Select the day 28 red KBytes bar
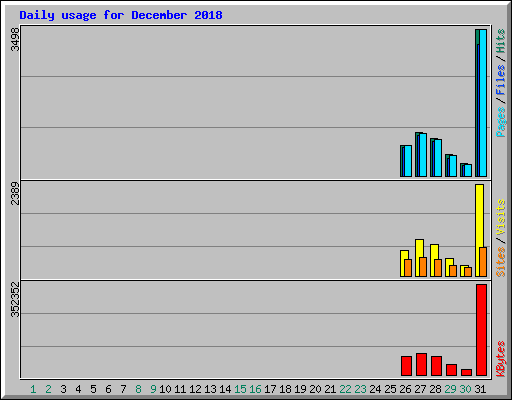512x400 pixels. coord(436,366)
